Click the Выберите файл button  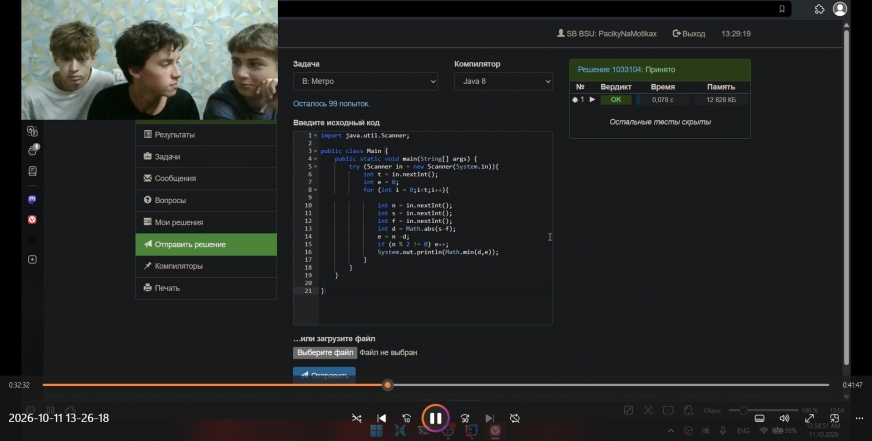tap(325, 353)
